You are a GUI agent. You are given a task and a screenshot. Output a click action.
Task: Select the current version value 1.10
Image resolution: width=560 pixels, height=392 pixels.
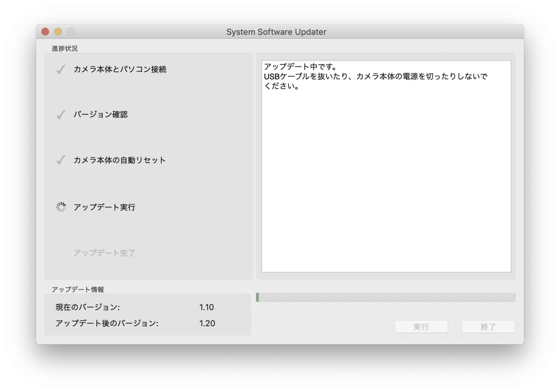(207, 307)
